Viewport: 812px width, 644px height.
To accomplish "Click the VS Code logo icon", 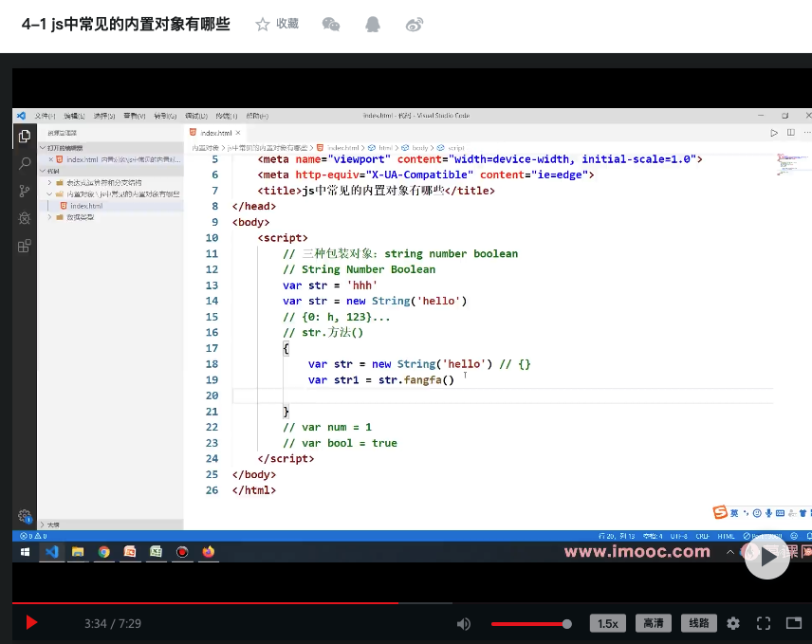I will coord(21,116).
